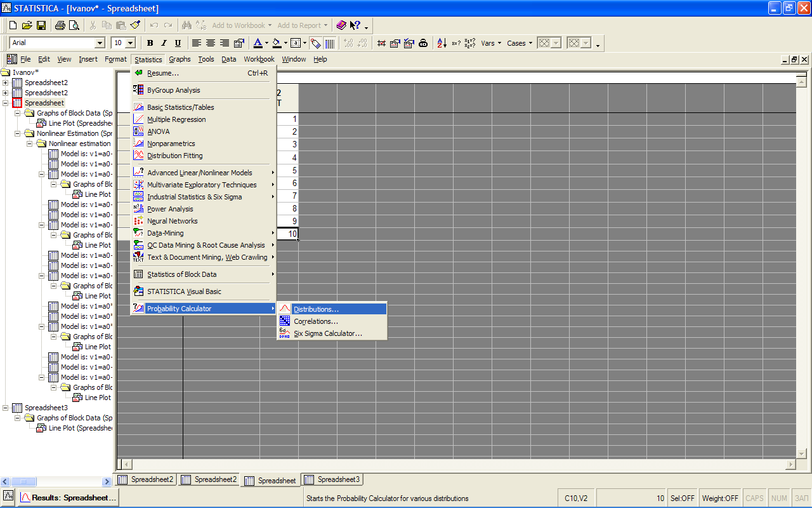812x508 pixels.
Task: Click the Find binoculars icon
Action: point(187,25)
